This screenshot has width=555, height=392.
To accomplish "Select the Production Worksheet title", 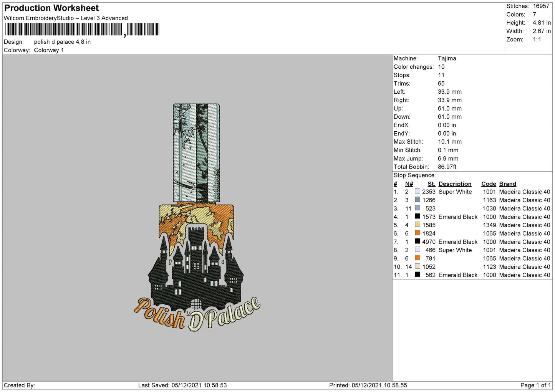I will [51, 8].
